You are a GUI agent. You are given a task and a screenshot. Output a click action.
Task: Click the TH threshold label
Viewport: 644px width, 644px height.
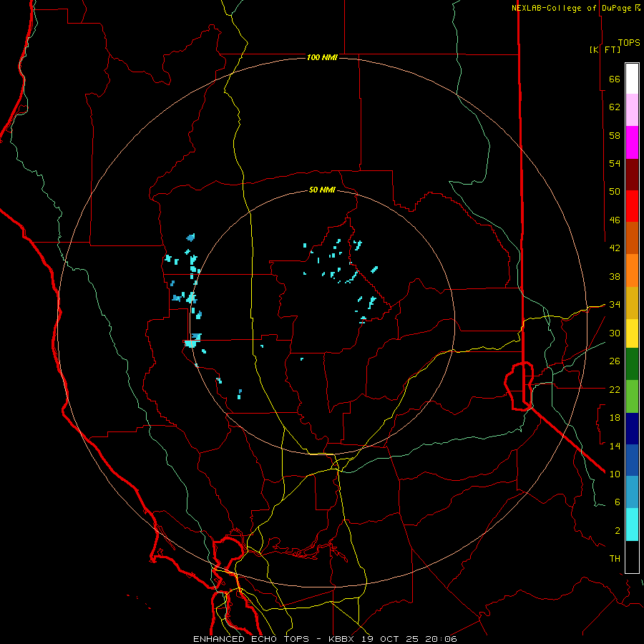click(x=615, y=559)
